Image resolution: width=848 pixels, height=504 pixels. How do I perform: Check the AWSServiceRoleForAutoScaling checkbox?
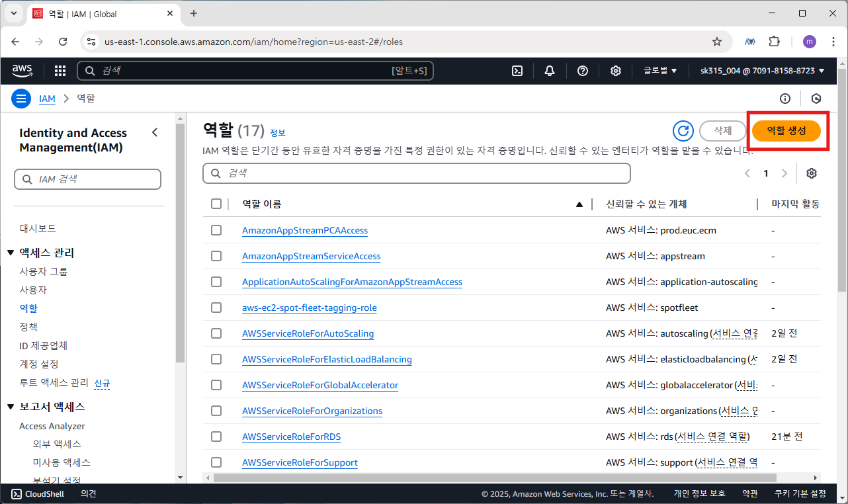point(216,333)
